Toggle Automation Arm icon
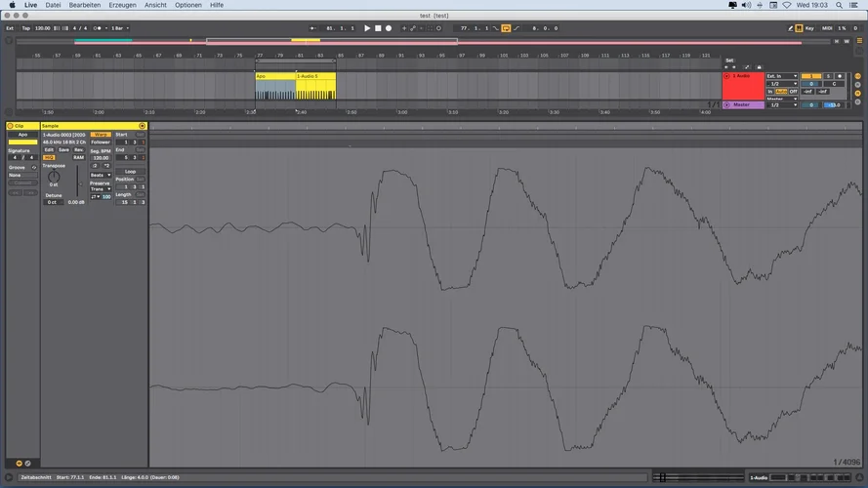The height and width of the screenshot is (488, 868). tap(413, 28)
